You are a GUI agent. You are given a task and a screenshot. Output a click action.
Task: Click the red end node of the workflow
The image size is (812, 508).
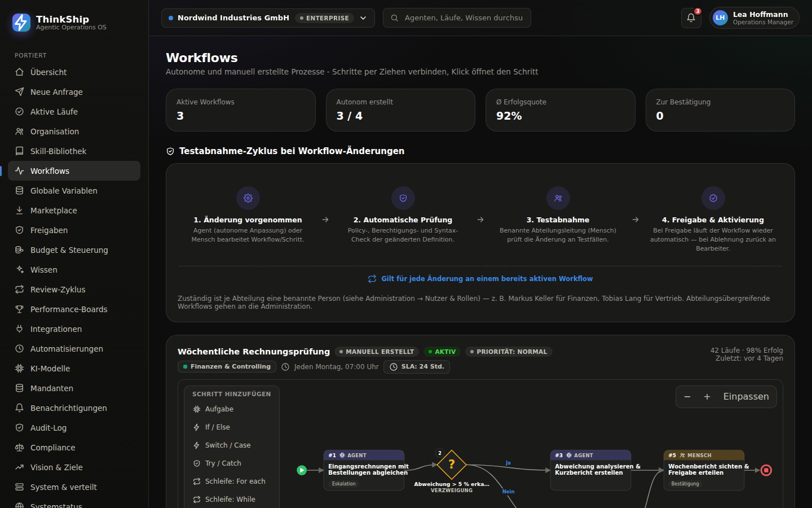tap(766, 470)
